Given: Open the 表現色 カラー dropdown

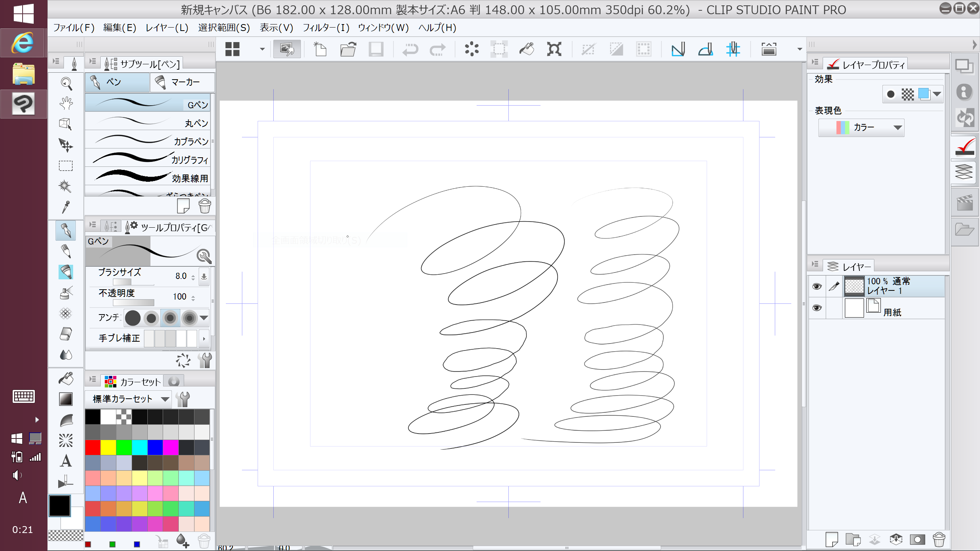Looking at the screenshot, I should [861, 127].
